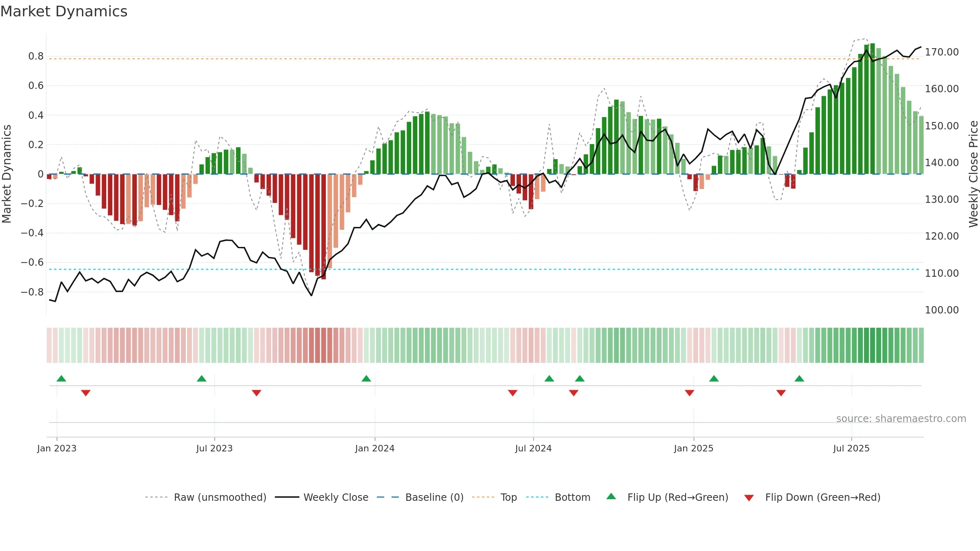
Task: Click the Market Dynamics chart title
Action: pos(64,11)
